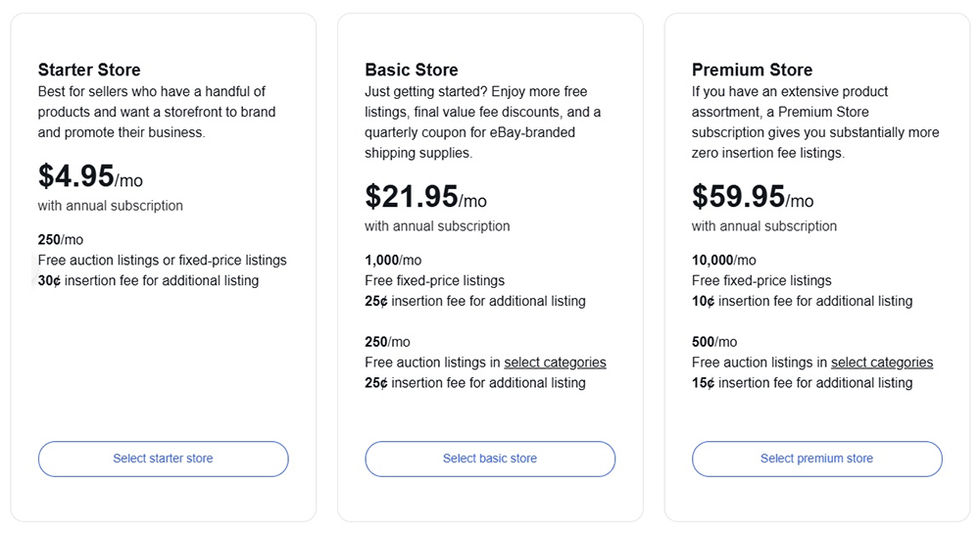Click the Starter Store heading

pyautogui.click(x=89, y=70)
